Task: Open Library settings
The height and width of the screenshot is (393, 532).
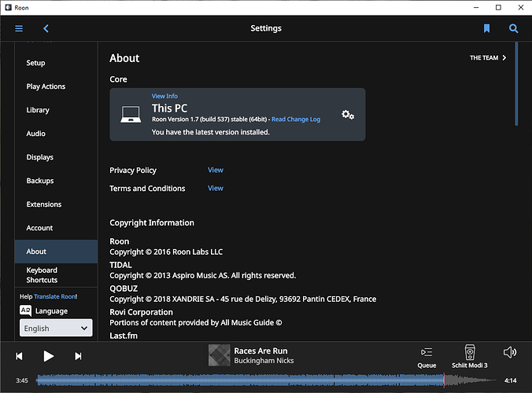Action: pos(56,110)
